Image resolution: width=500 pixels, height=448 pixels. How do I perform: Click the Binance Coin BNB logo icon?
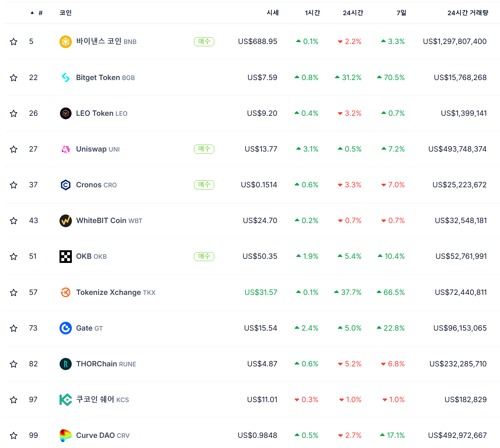tap(66, 42)
